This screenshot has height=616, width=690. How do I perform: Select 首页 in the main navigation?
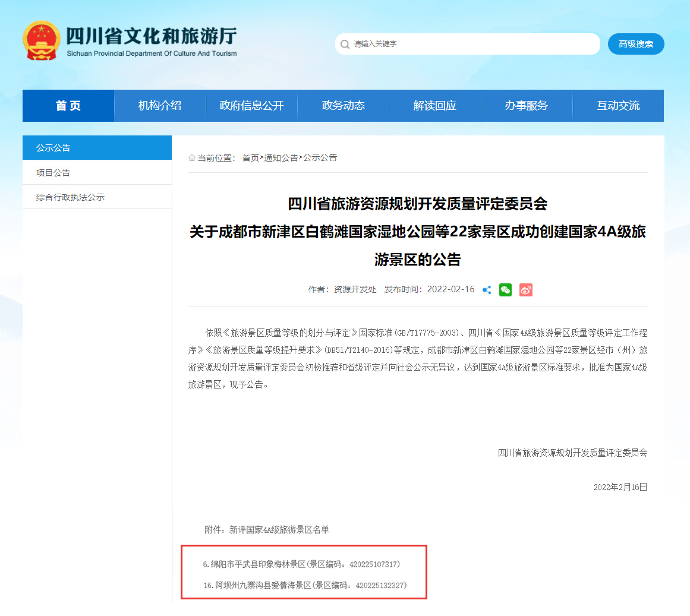[x=68, y=105]
